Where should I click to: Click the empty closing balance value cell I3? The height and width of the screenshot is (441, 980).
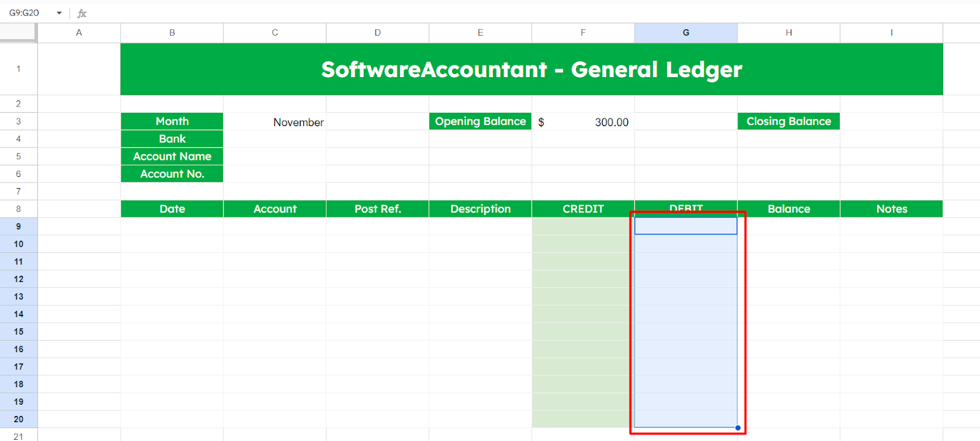[x=892, y=121]
